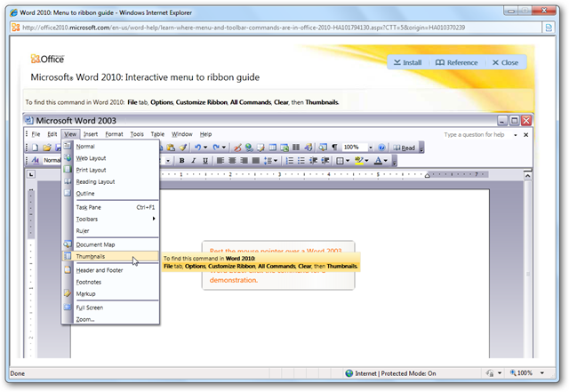Viewport: 569px width, 392px height.
Task: Choose Header and Footer menu entry
Action: [110, 270]
